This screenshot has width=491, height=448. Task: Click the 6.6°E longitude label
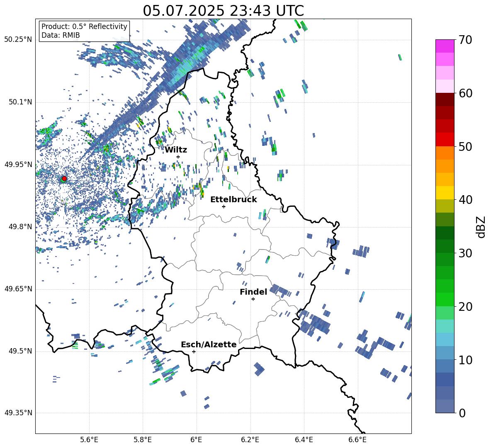click(x=357, y=440)
